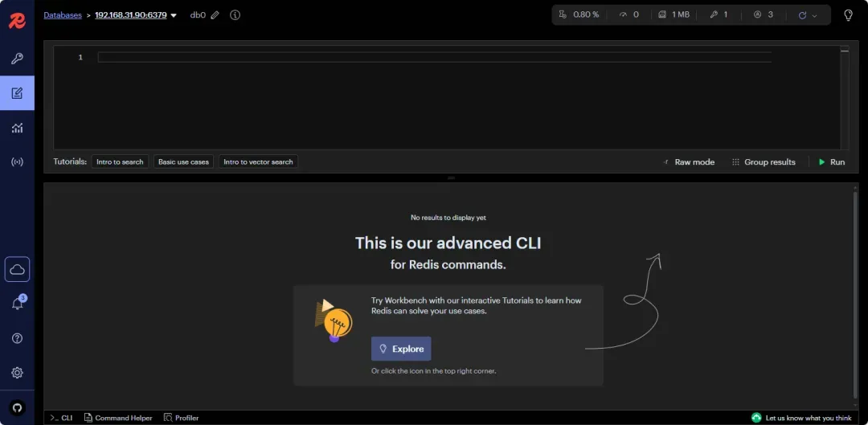
Task: Toggle Raw mode
Action: [x=688, y=162]
